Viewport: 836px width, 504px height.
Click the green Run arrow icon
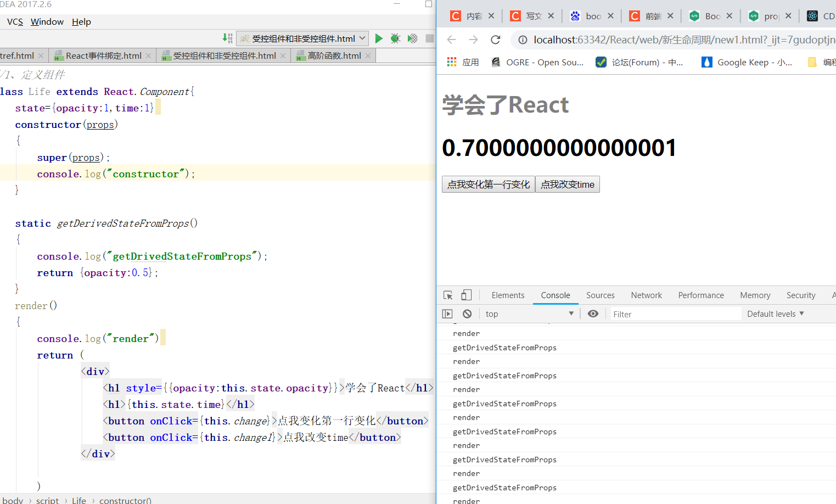[x=379, y=38]
